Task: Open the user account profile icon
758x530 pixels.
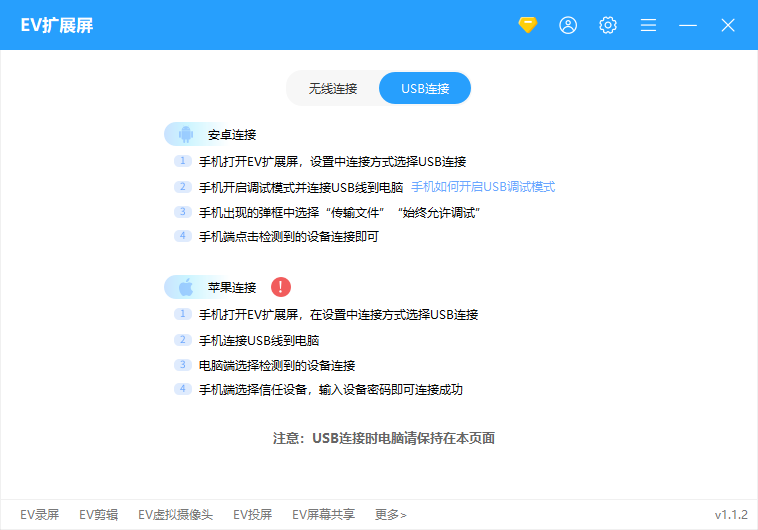Action: pos(568,25)
